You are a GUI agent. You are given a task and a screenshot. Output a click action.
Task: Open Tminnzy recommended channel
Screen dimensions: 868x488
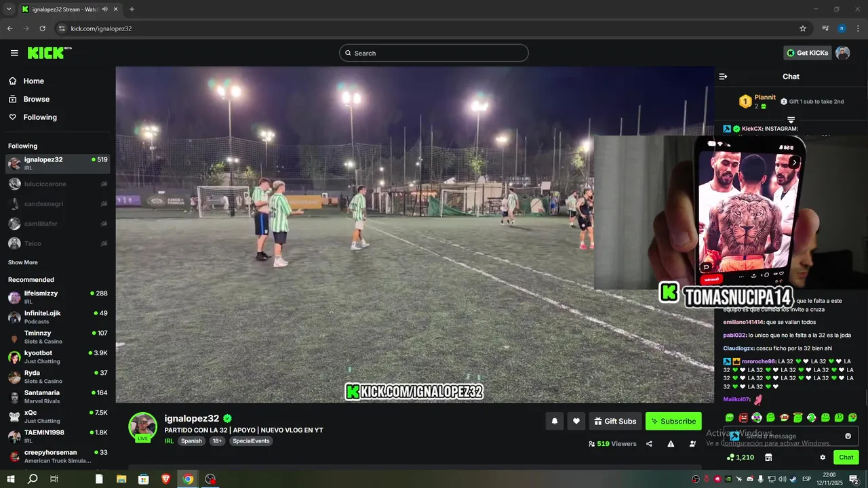pyautogui.click(x=58, y=337)
